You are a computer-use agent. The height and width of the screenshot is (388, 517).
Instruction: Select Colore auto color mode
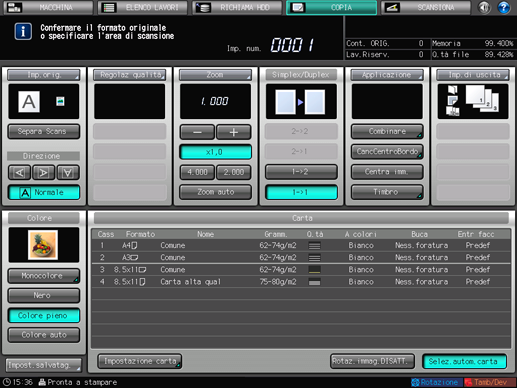click(x=44, y=335)
